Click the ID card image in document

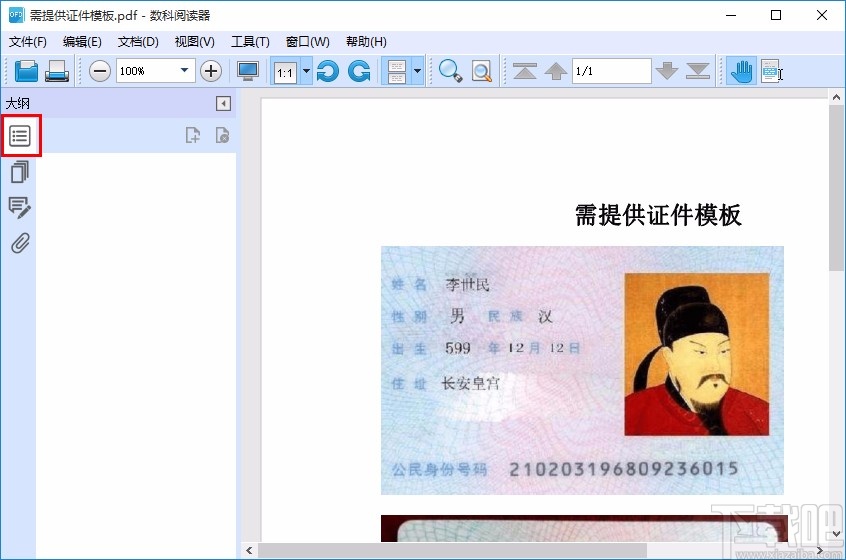(582, 370)
